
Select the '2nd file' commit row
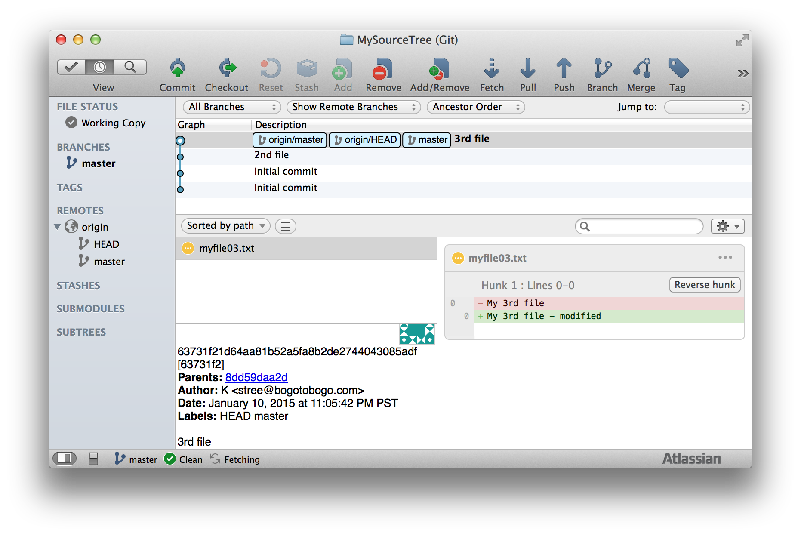pyautogui.click(x=464, y=155)
